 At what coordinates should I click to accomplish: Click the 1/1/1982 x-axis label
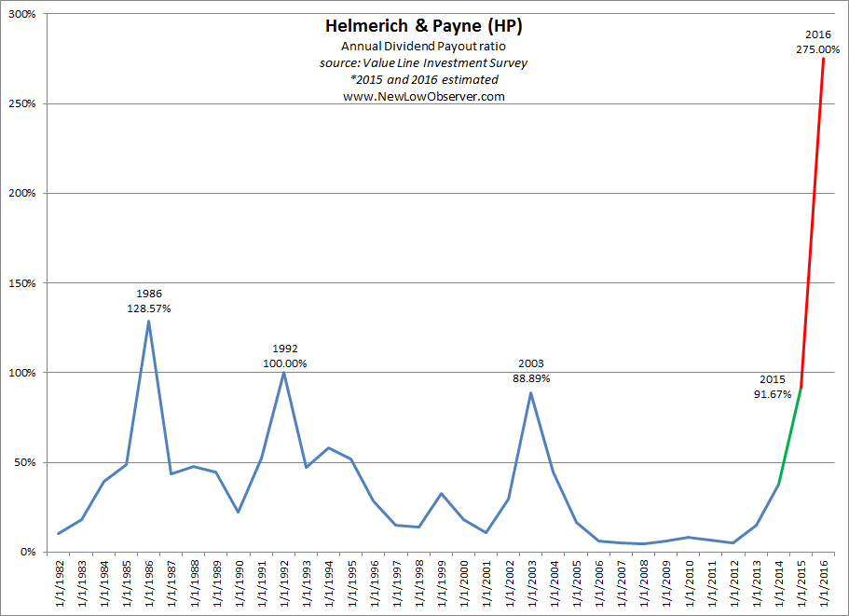tap(60, 583)
